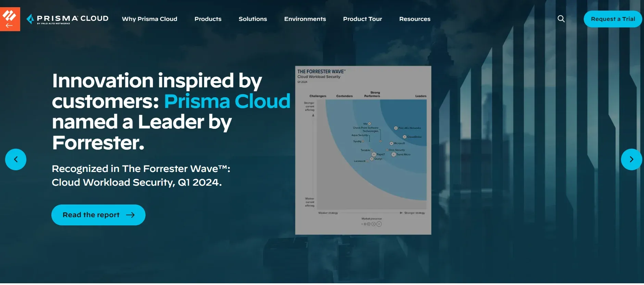Click the Request a Trial button

click(x=613, y=19)
